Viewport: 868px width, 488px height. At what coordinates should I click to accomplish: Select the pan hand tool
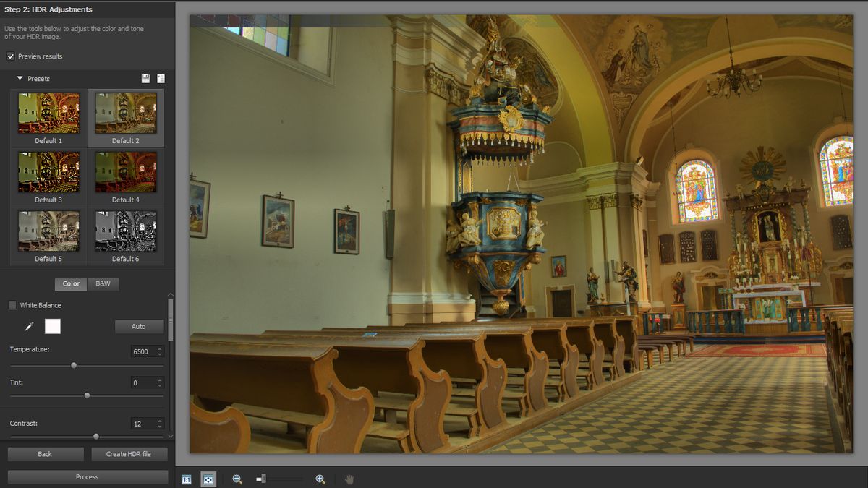pos(349,479)
